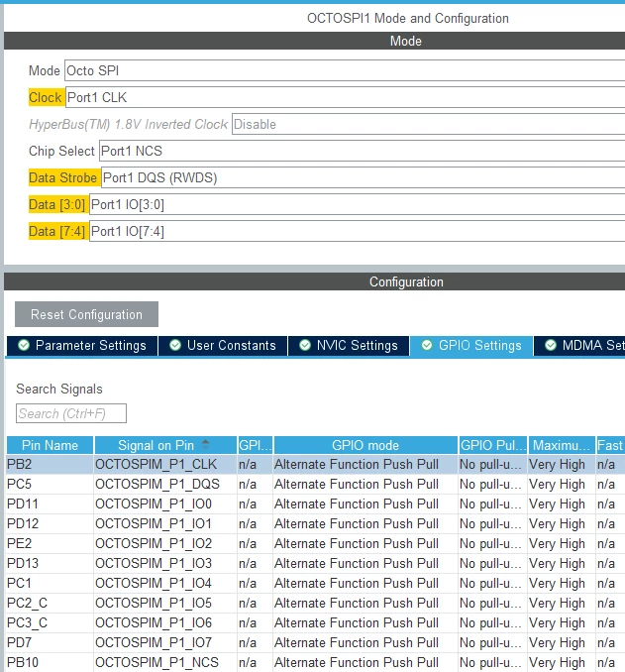
Task: Switch to the NVIC Settings tab
Action: [349, 346]
